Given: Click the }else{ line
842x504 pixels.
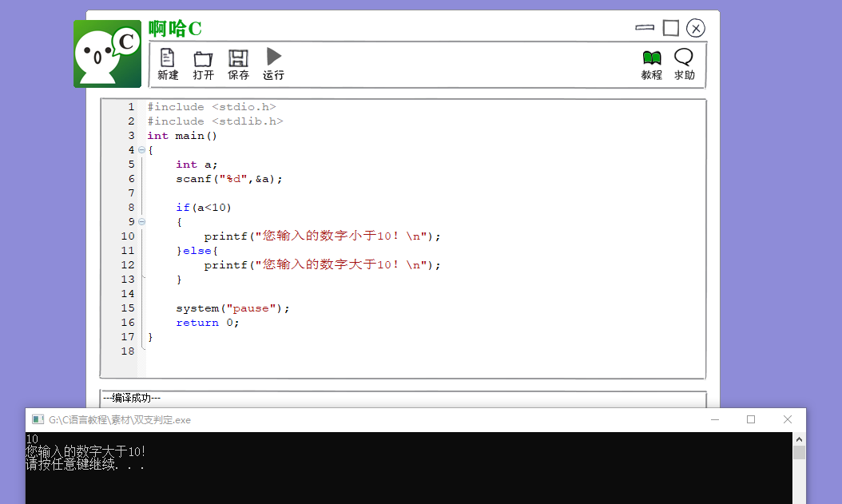Looking at the screenshot, I should (197, 251).
